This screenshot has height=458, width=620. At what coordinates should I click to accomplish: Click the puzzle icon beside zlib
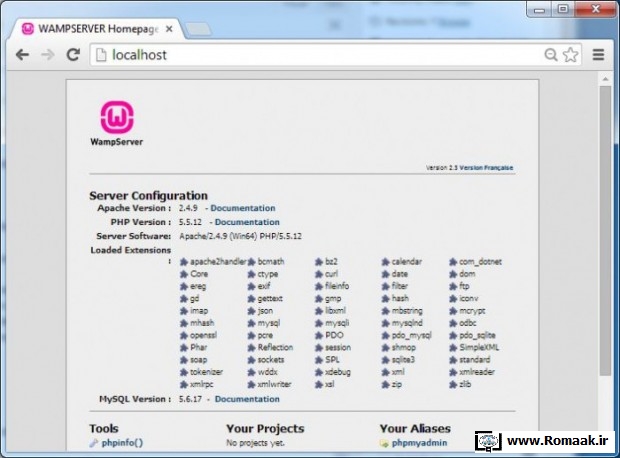pos(453,384)
